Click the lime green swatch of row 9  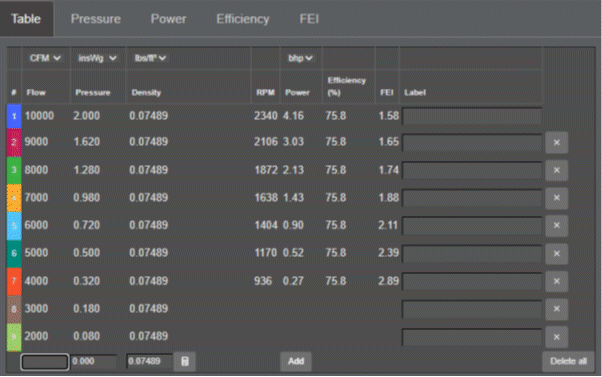(x=14, y=337)
